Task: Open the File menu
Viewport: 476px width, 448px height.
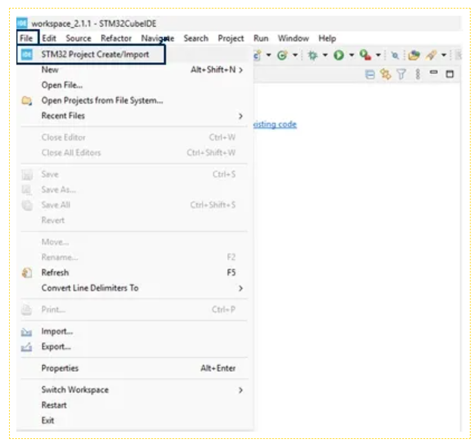Action: tap(27, 38)
